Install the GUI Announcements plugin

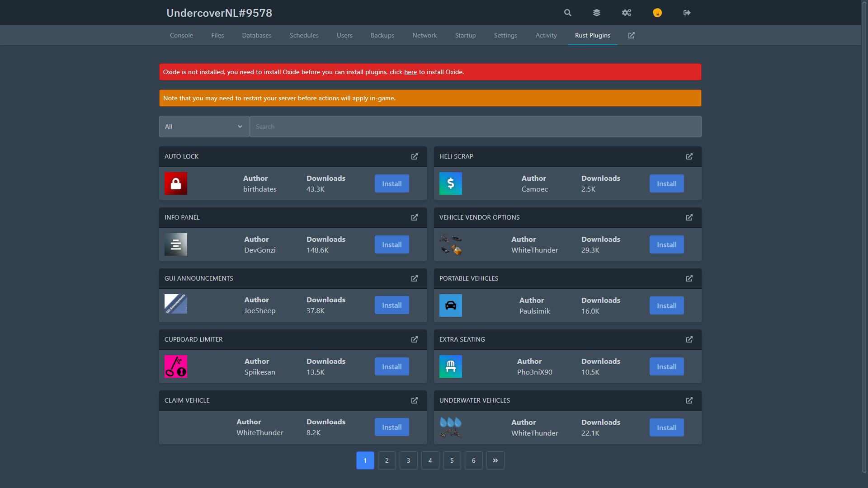pyautogui.click(x=392, y=305)
